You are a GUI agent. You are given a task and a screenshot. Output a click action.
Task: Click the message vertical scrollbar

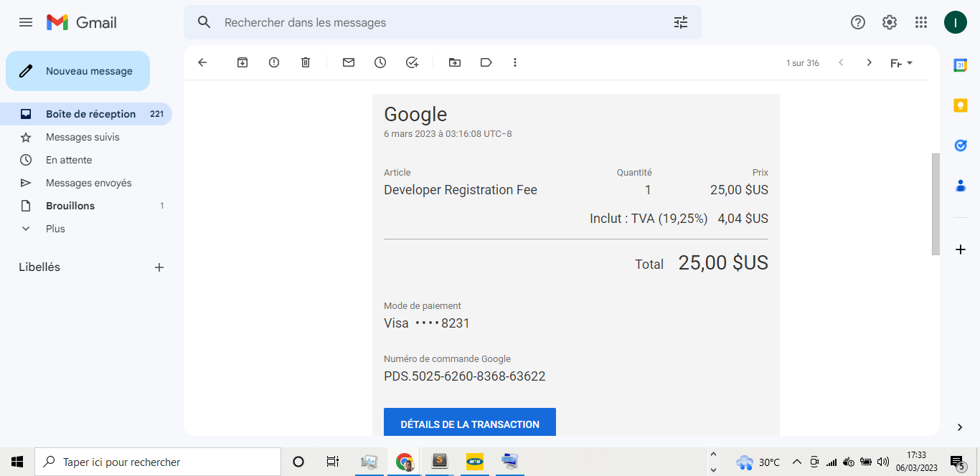point(935,204)
